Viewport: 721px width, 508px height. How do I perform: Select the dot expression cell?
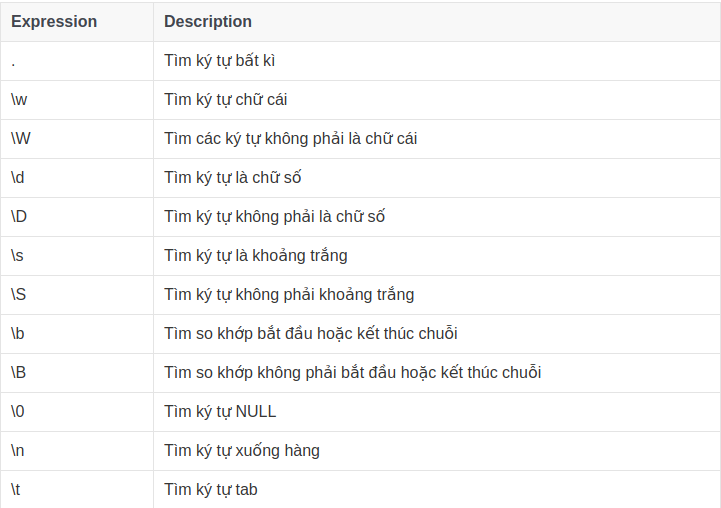(14, 61)
